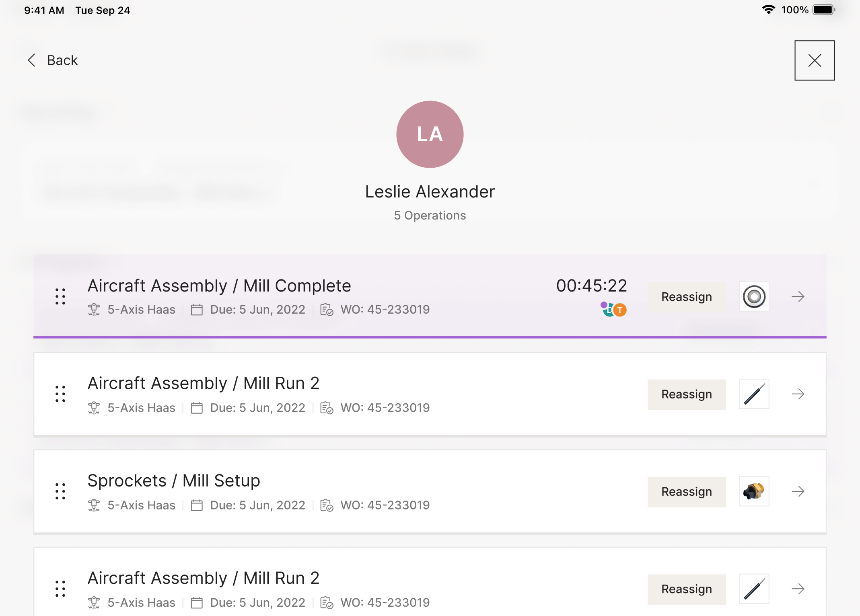Screen dimensions: 860x616
Task: Open Sprockets Mill Setup details arrow
Action: (x=798, y=491)
